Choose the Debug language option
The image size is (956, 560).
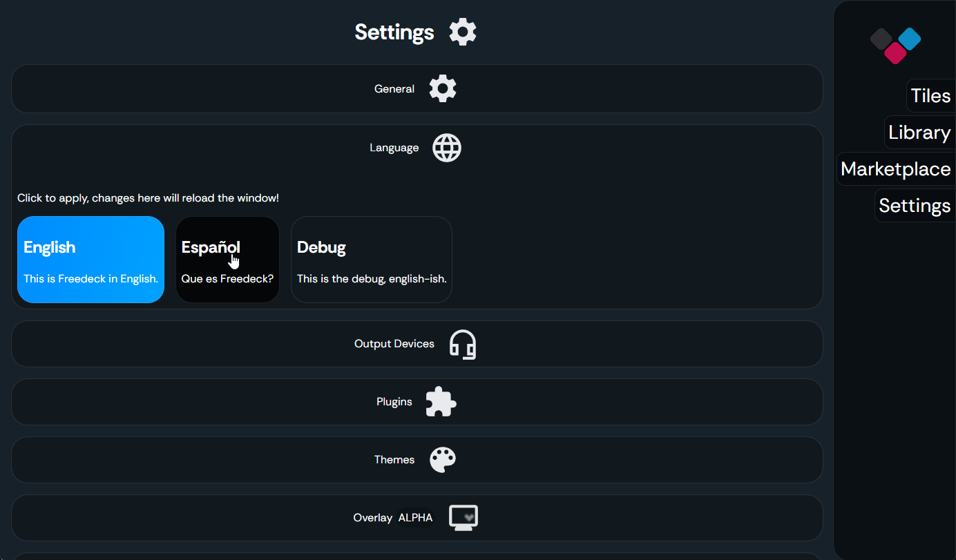pyautogui.click(x=372, y=260)
